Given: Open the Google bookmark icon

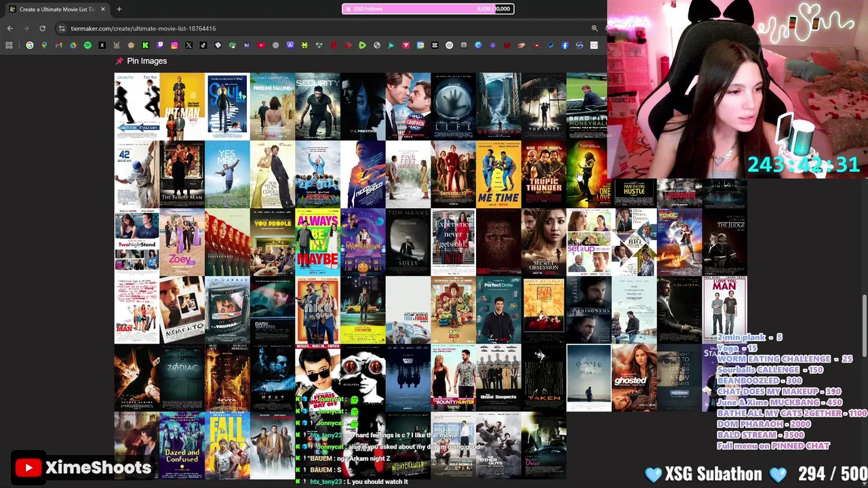Looking at the screenshot, I should coord(30,45).
